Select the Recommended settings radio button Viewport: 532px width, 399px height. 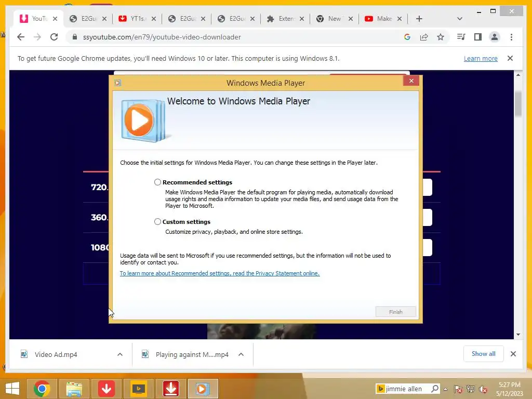(157, 182)
